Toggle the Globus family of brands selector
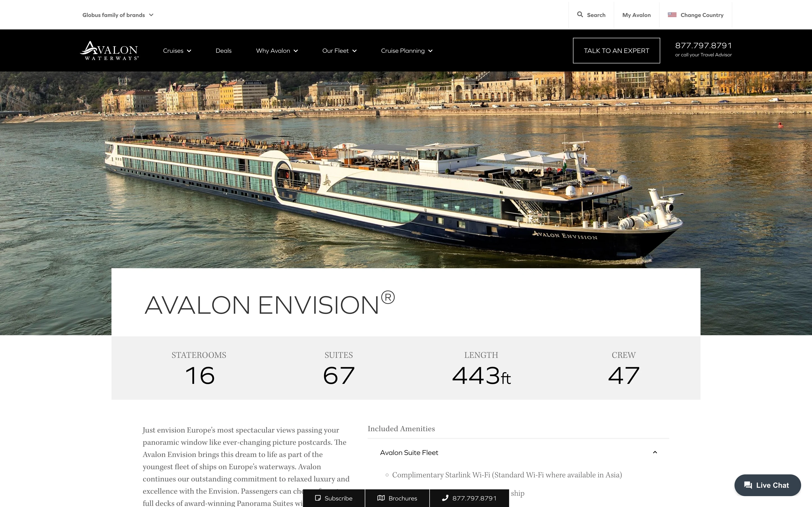 [117, 15]
